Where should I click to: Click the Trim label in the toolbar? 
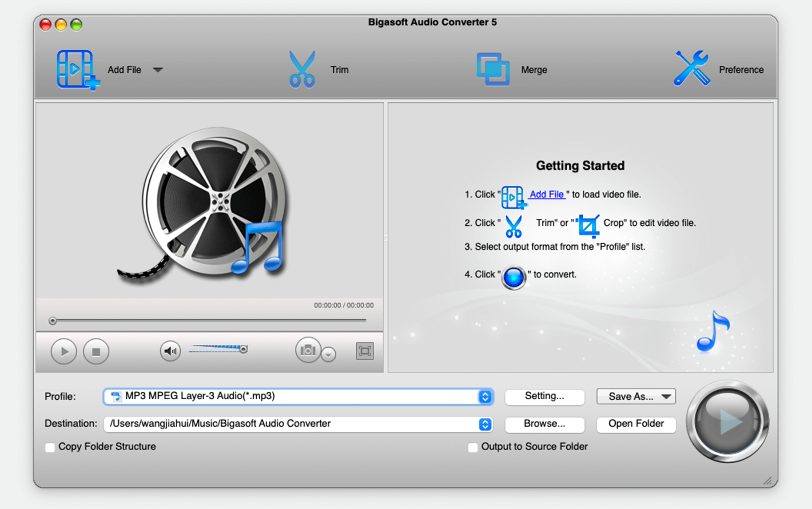(340, 70)
